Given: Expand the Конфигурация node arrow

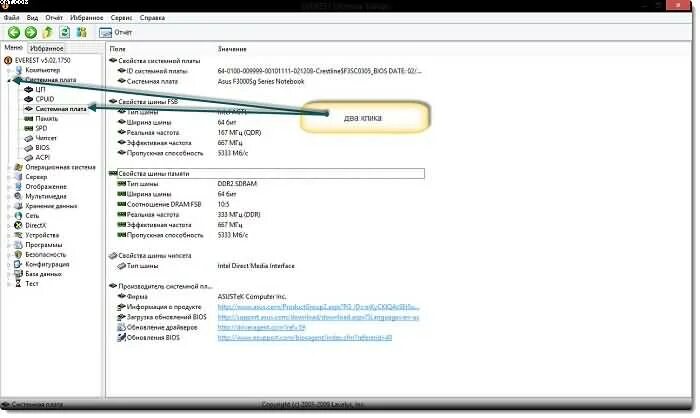Looking at the screenshot, I should (9, 265).
